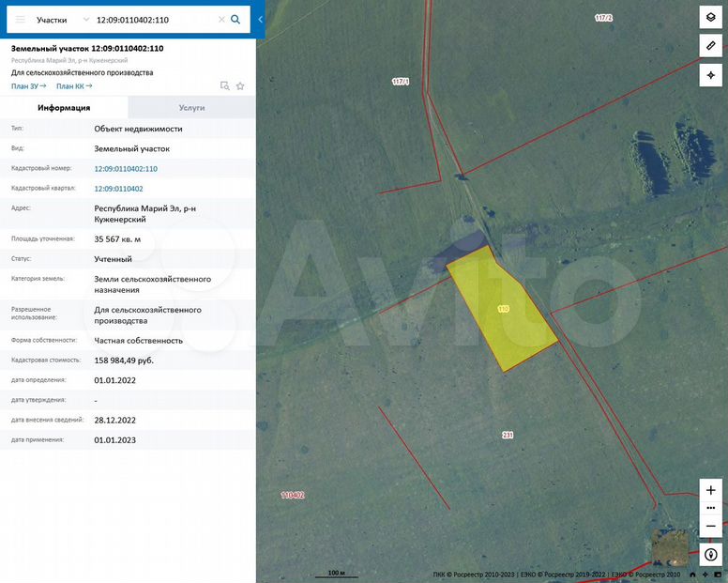Expand the Участки search type dropdown
728x583 pixels.
click(85, 19)
